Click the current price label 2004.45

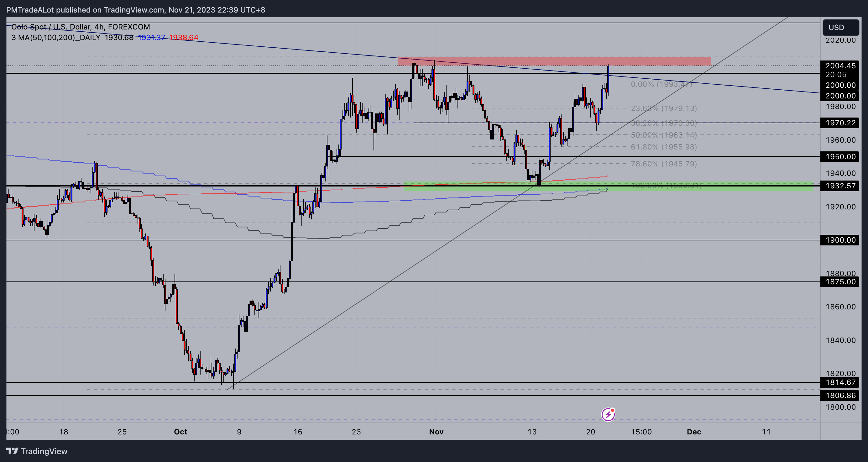coord(840,66)
